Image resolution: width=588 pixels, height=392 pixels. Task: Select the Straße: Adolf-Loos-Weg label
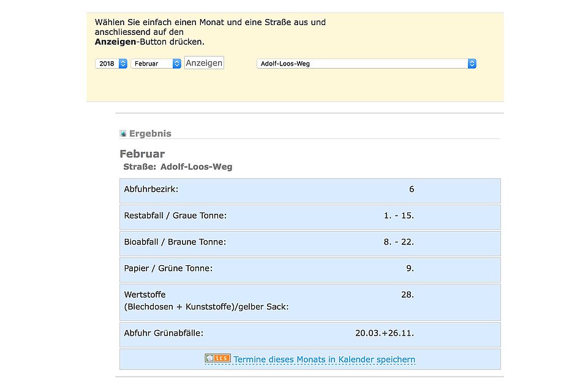pyautogui.click(x=178, y=167)
